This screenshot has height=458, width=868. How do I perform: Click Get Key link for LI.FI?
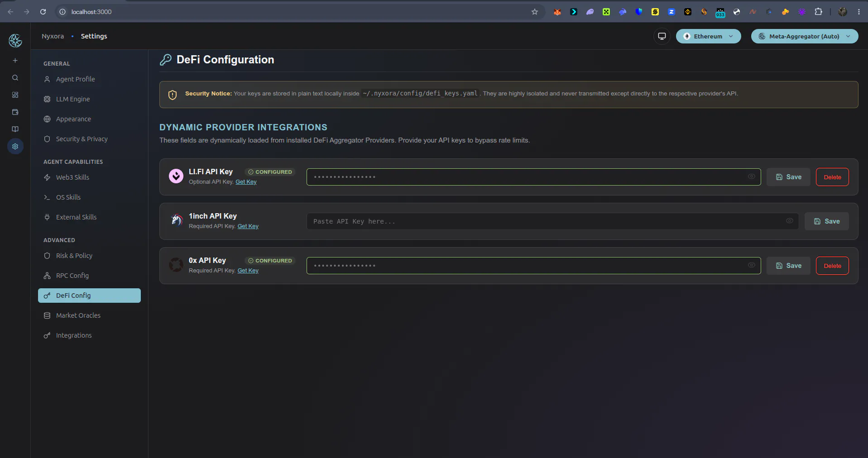pos(246,182)
